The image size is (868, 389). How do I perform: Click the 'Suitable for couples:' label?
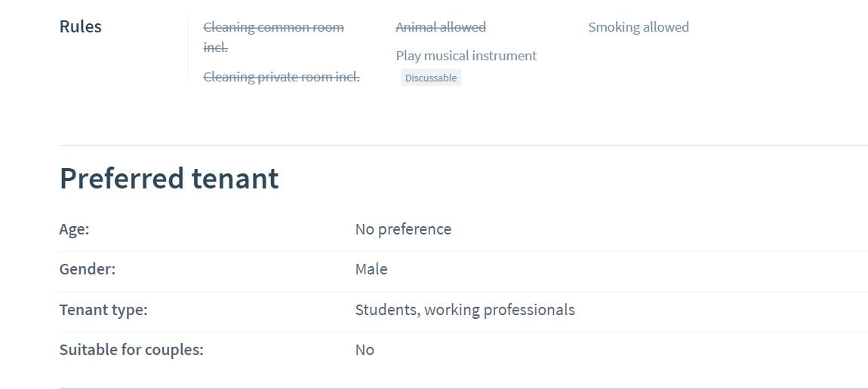[x=131, y=350]
